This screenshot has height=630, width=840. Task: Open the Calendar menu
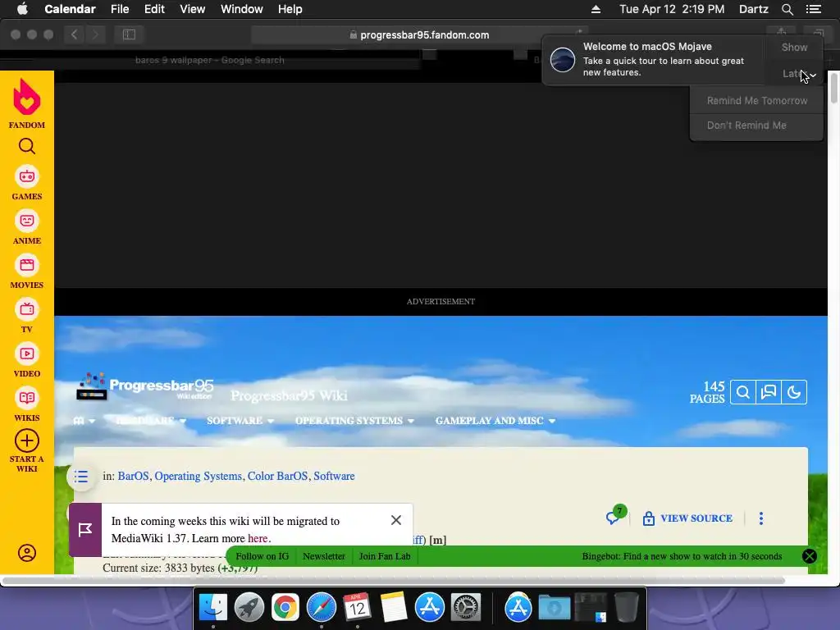click(70, 9)
